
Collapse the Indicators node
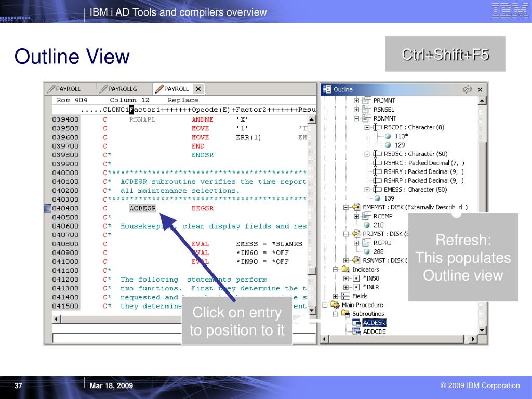point(335,270)
